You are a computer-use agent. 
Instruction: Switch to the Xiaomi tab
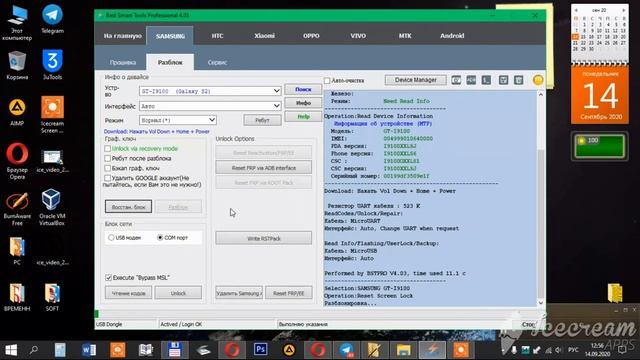coord(264,36)
